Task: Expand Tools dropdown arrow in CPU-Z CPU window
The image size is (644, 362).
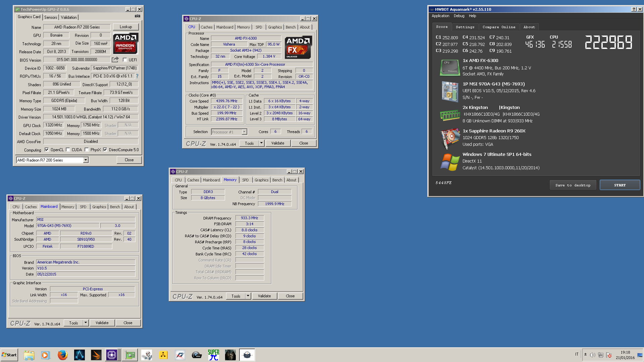Action: pyautogui.click(x=261, y=143)
